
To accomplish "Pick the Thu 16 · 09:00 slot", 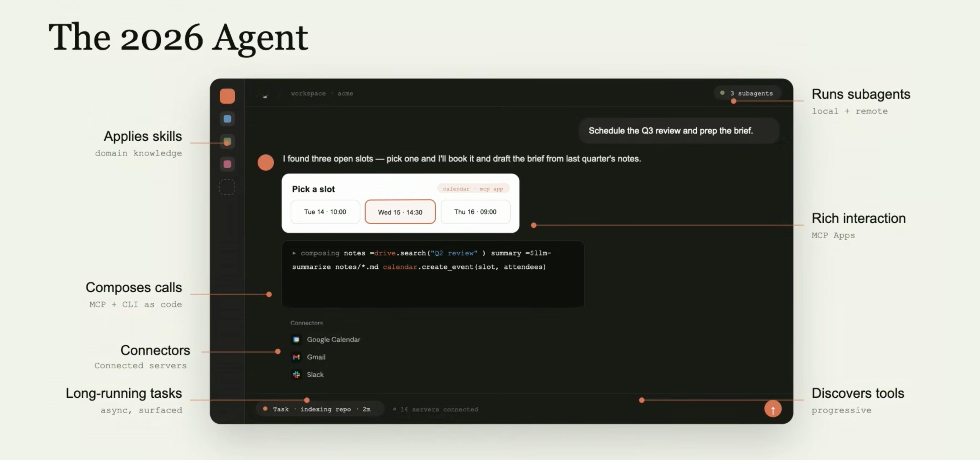I will coord(475,212).
